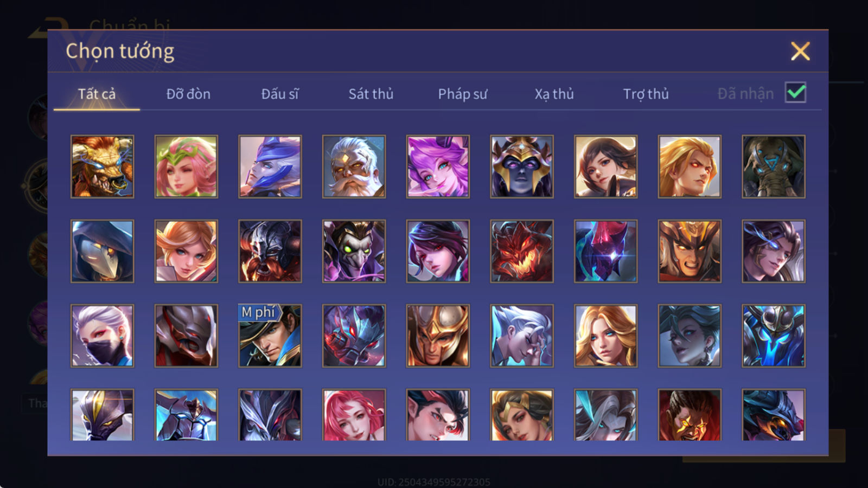Choose the hero tagged 'M phí'
Viewport: 868px width, 488px height.
click(270, 336)
